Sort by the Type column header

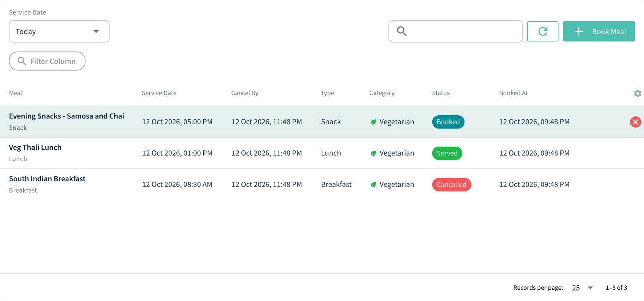click(327, 93)
